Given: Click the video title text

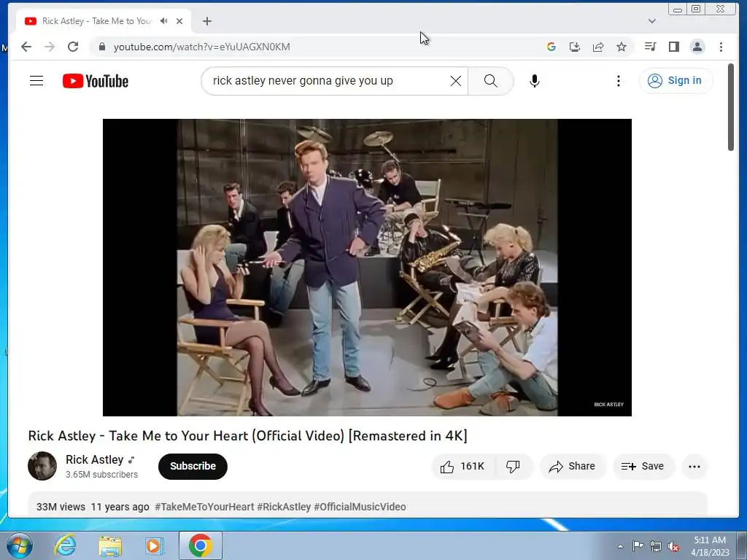Looking at the screenshot, I should tap(248, 436).
